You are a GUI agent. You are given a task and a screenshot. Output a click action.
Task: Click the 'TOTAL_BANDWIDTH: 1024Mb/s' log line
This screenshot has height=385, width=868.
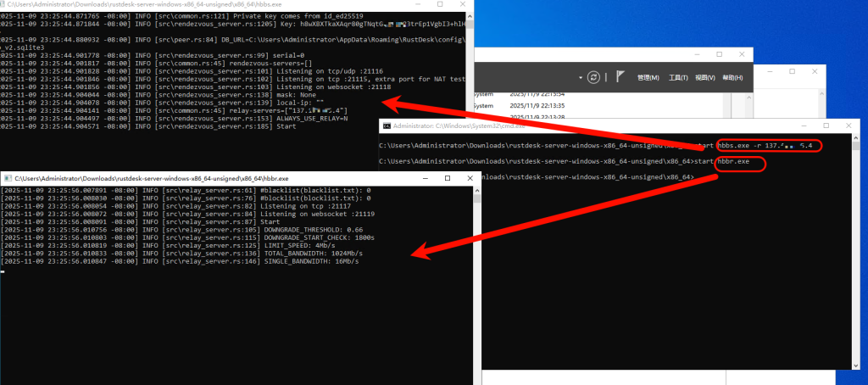click(181, 254)
